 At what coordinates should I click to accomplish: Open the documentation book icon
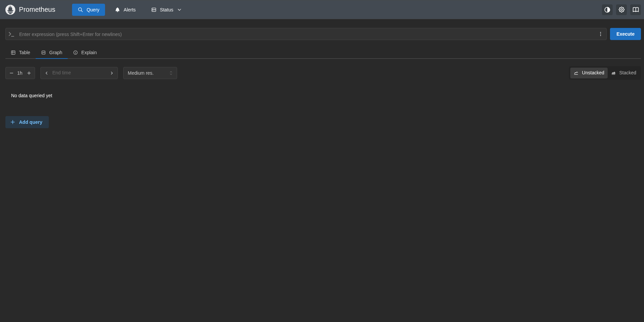636,10
